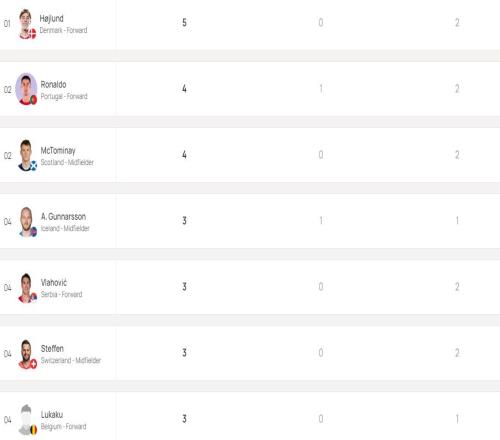The height and width of the screenshot is (440, 500).
Task: Click Vlahović's player photo
Action: [27, 288]
